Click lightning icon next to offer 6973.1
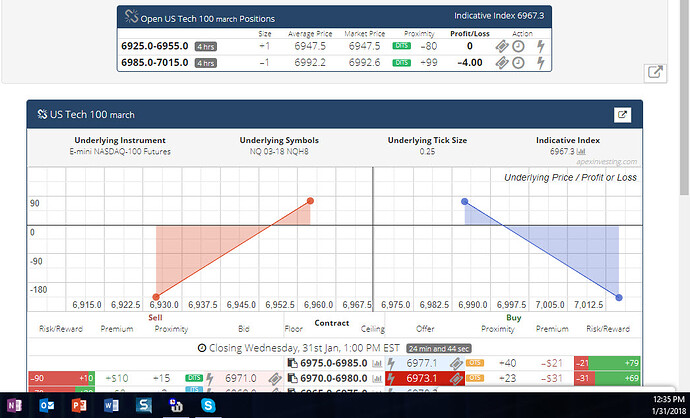The image size is (690, 418). point(391,378)
